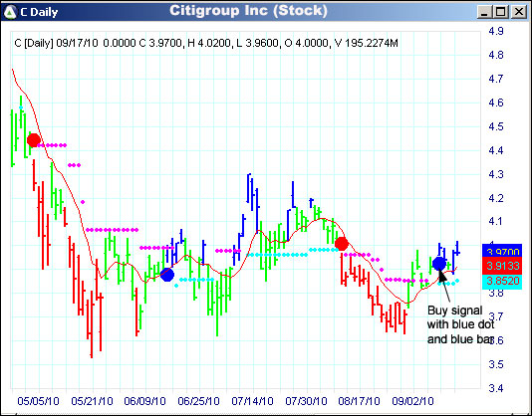Select the blue 3.9700 price label
The height and width of the screenshot is (416, 532).
pos(502,251)
